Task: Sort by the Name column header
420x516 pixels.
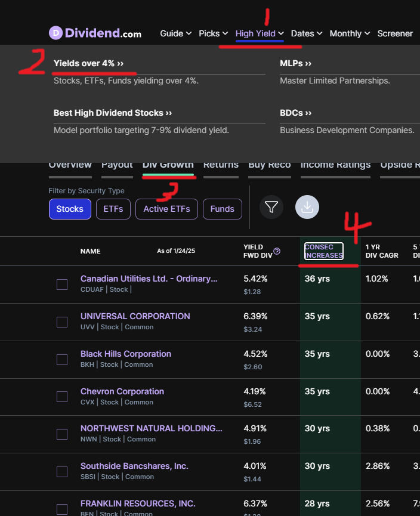Action: pyautogui.click(x=91, y=251)
